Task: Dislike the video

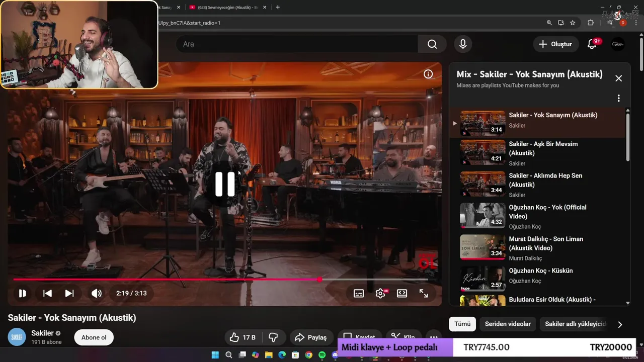Action: (274, 337)
